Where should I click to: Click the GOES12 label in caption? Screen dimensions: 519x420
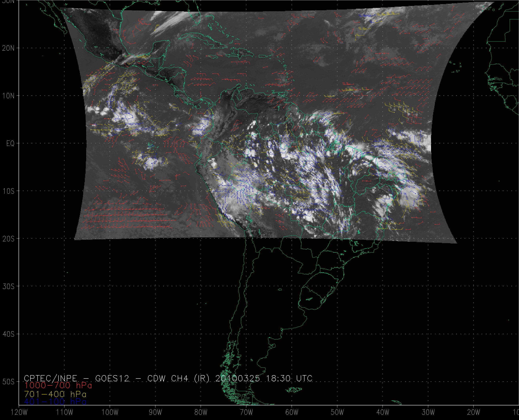coord(112,378)
